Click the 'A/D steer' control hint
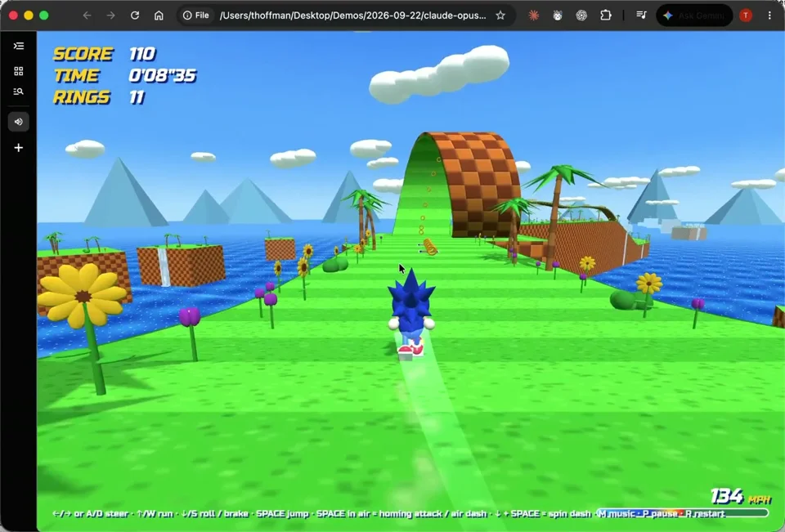 point(107,514)
